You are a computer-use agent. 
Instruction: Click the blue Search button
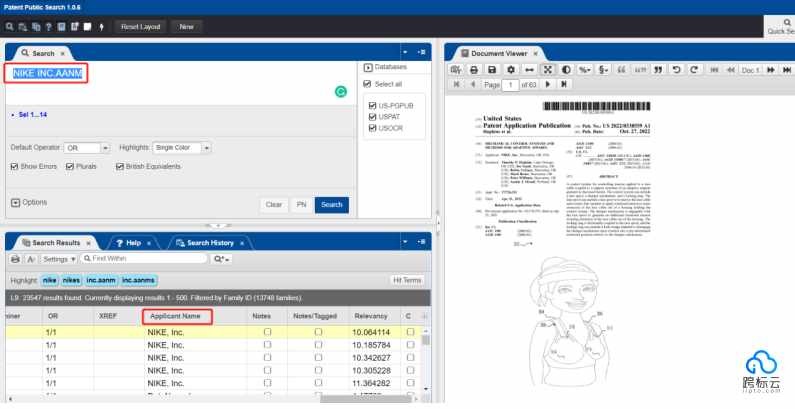[x=332, y=205]
